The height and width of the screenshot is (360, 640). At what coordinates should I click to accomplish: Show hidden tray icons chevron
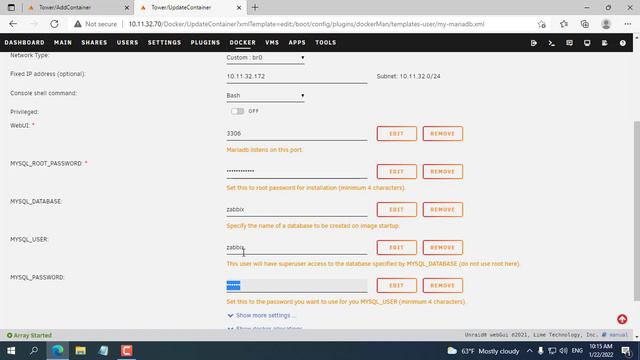(x=529, y=351)
